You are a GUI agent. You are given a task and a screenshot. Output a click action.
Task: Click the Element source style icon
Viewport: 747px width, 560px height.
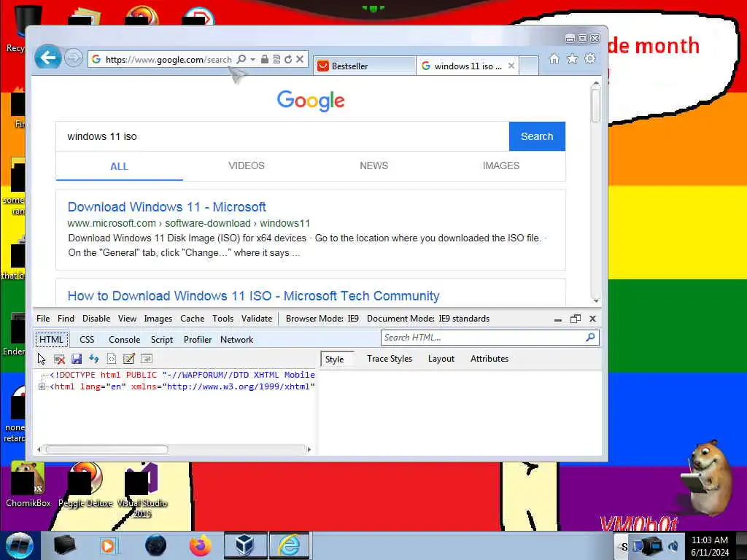(x=112, y=359)
